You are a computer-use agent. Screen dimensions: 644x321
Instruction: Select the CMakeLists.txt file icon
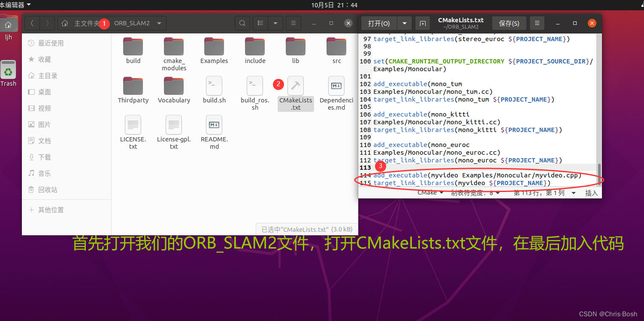pyautogui.click(x=296, y=86)
